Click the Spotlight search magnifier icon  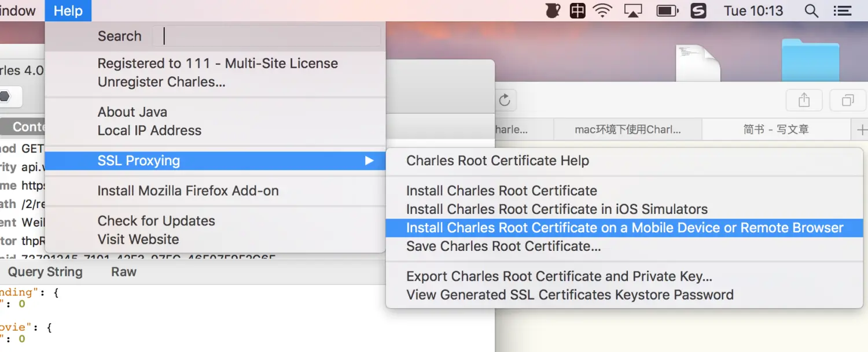pyautogui.click(x=812, y=10)
